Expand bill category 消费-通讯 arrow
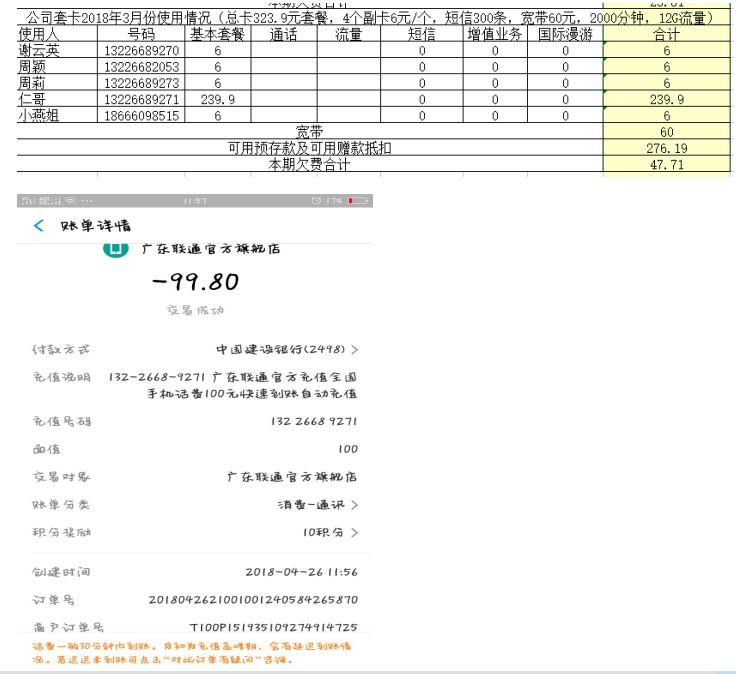This screenshot has height=674, width=736. click(x=354, y=505)
